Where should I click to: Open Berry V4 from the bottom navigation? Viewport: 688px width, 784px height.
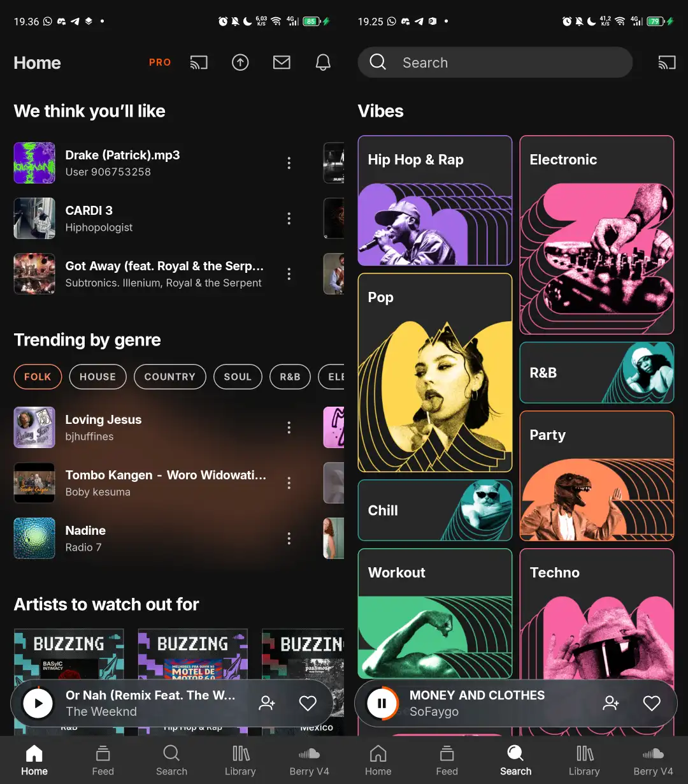point(653,760)
